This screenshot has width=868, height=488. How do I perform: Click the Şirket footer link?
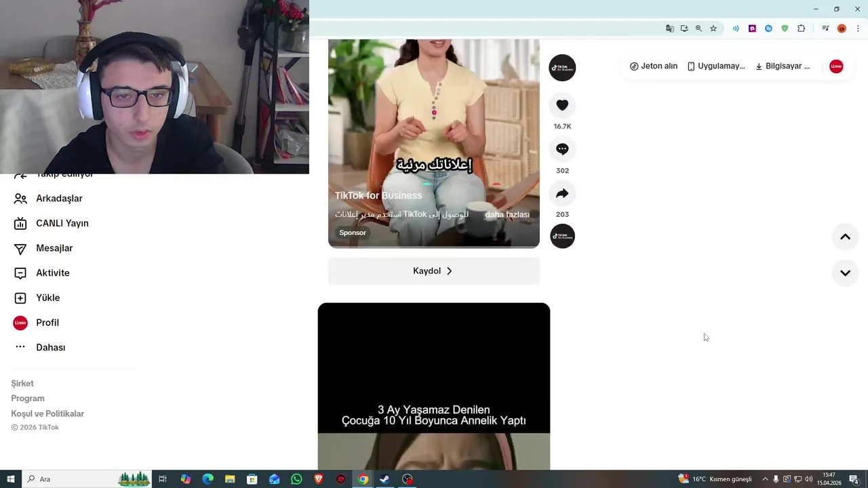point(22,384)
